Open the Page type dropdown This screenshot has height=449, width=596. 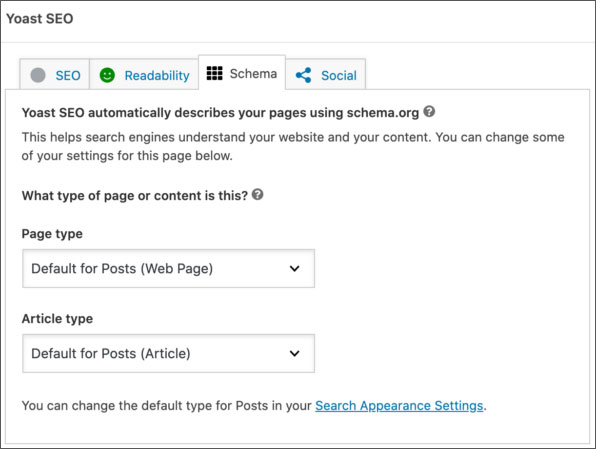[x=168, y=268]
